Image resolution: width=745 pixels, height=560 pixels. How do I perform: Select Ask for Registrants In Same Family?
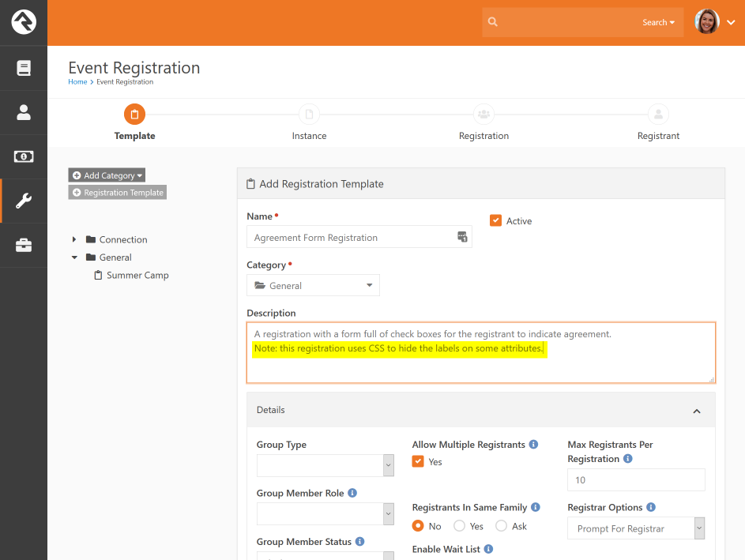(x=501, y=526)
